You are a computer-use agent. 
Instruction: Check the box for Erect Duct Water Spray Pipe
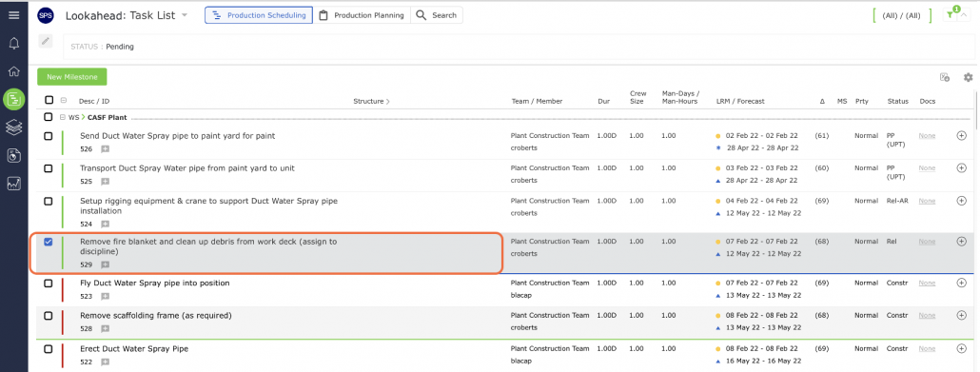click(49, 349)
